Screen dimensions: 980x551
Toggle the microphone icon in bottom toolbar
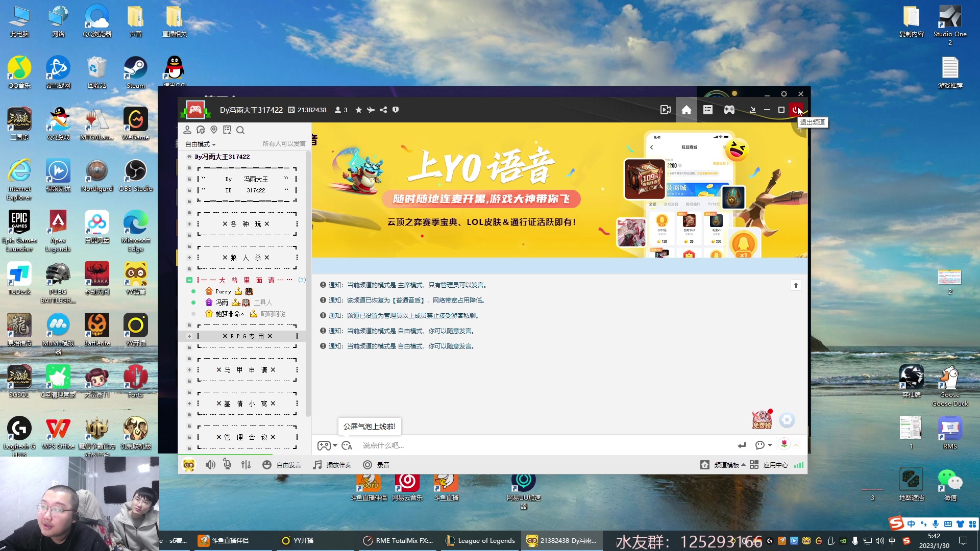(x=228, y=465)
